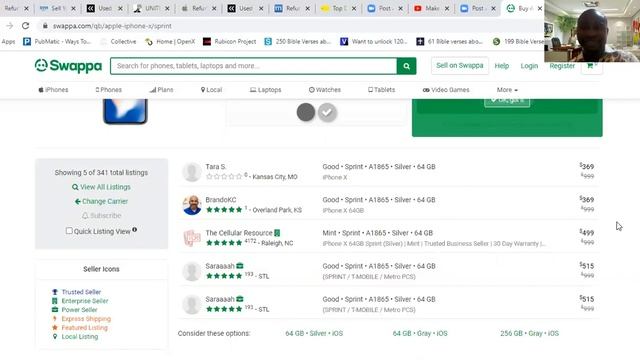Viewport: 640px width, 360px height.
Task: Click the Quick Listing View info icon
Action: [135, 230]
